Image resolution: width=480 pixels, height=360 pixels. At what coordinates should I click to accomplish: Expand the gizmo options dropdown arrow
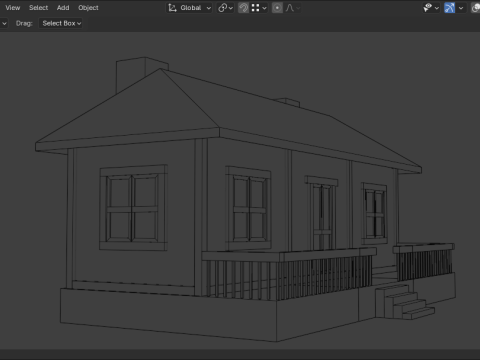tap(461, 8)
